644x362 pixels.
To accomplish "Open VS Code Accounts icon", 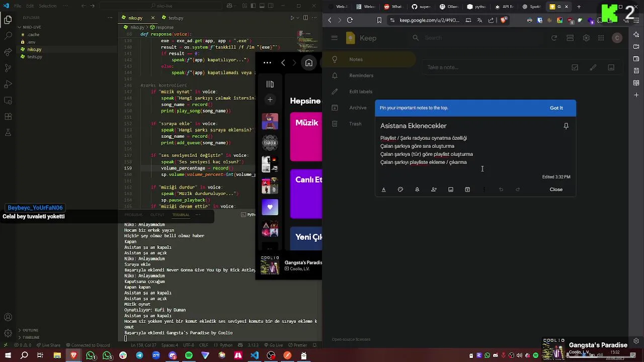I will point(8,317).
